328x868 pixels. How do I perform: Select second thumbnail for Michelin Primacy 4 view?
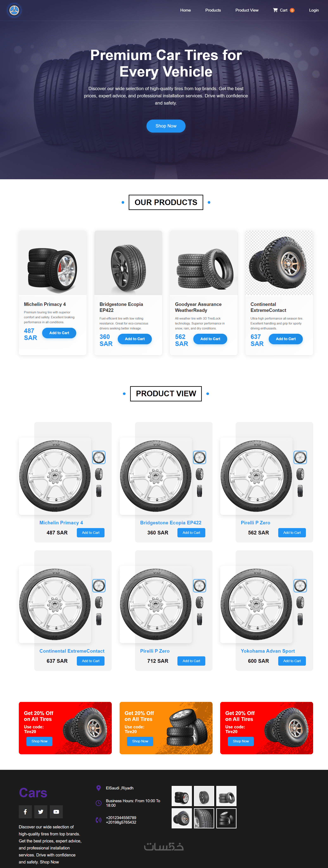99,474
